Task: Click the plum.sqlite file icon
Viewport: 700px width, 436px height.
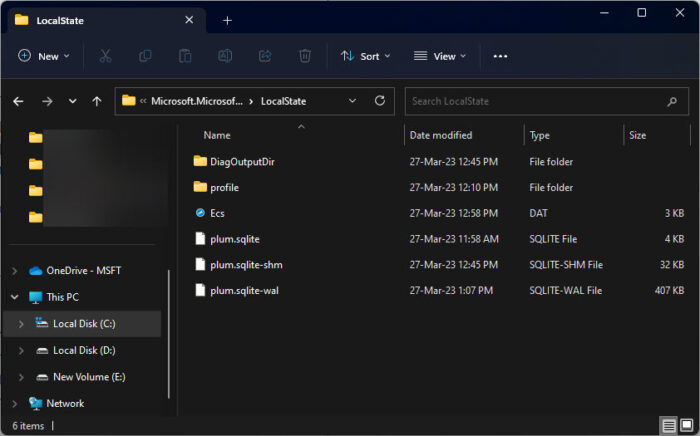Action: tap(200, 239)
